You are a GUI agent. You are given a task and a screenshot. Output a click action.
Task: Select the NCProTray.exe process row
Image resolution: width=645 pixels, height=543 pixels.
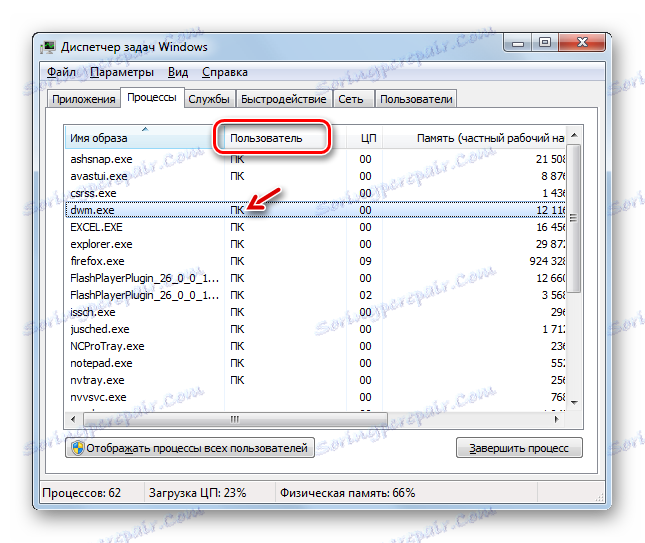pos(315,346)
